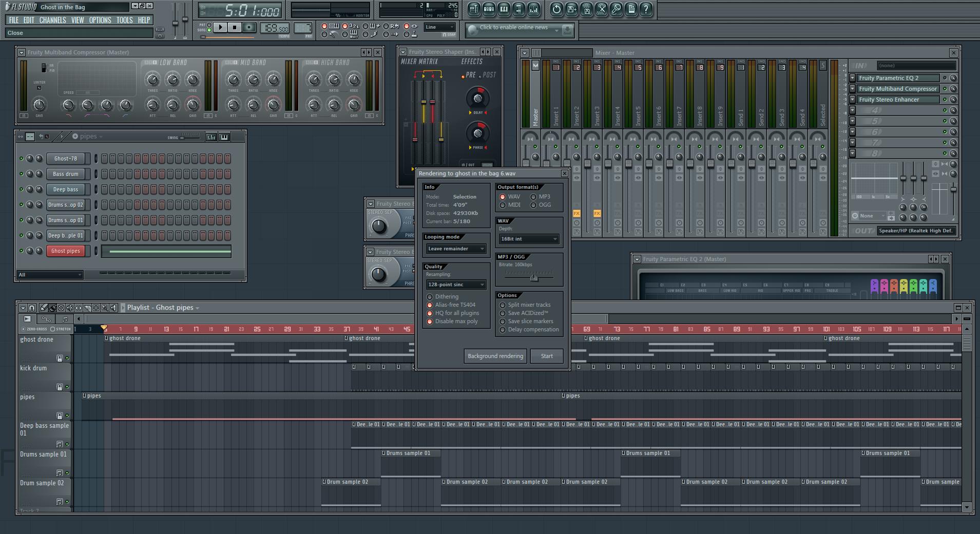
Task: Select the Bass drum channel button
Action: pyautogui.click(x=66, y=174)
